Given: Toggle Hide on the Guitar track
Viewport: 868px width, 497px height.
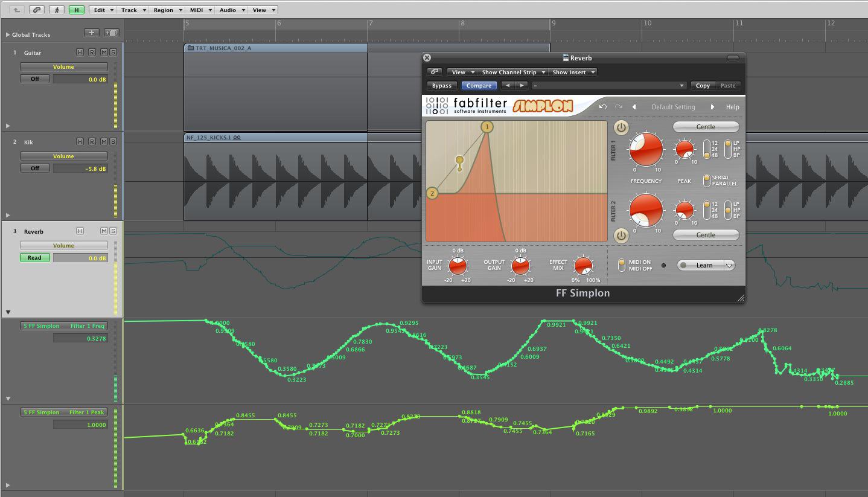Looking at the screenshot, I should point(80,52).
